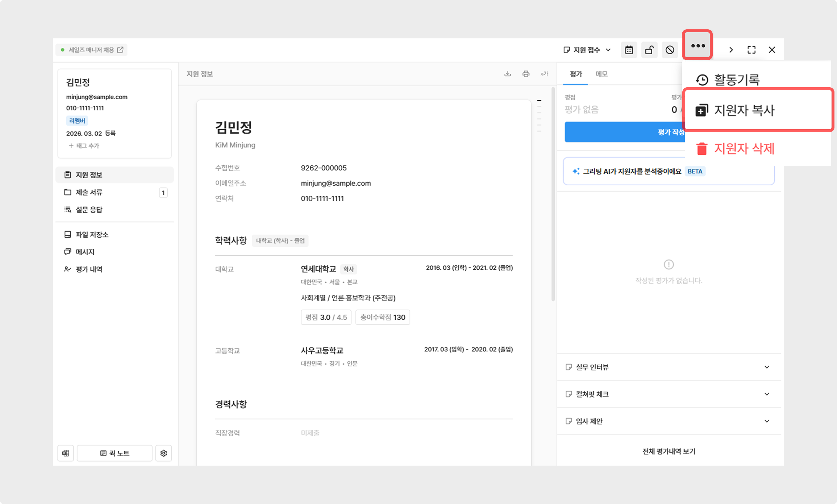Open the three-dot more menu
The width and height of the screenshot is (837, 504).
(x=698, y=46)
